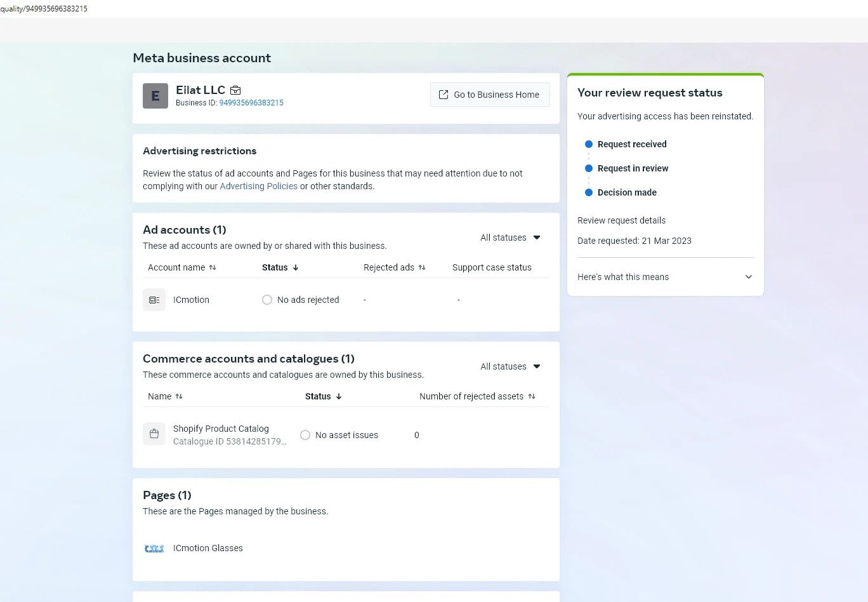Click the ICmotion ad account icon

[154, 300]
